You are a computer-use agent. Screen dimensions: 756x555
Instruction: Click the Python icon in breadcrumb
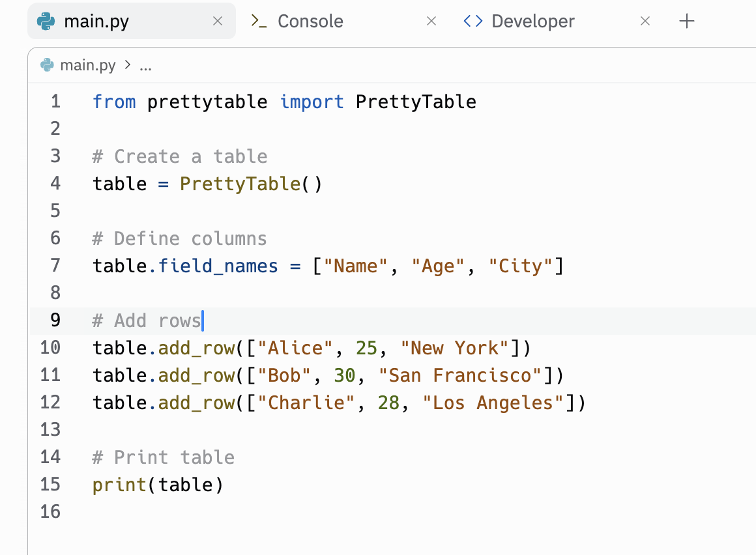tap(47, 65)
